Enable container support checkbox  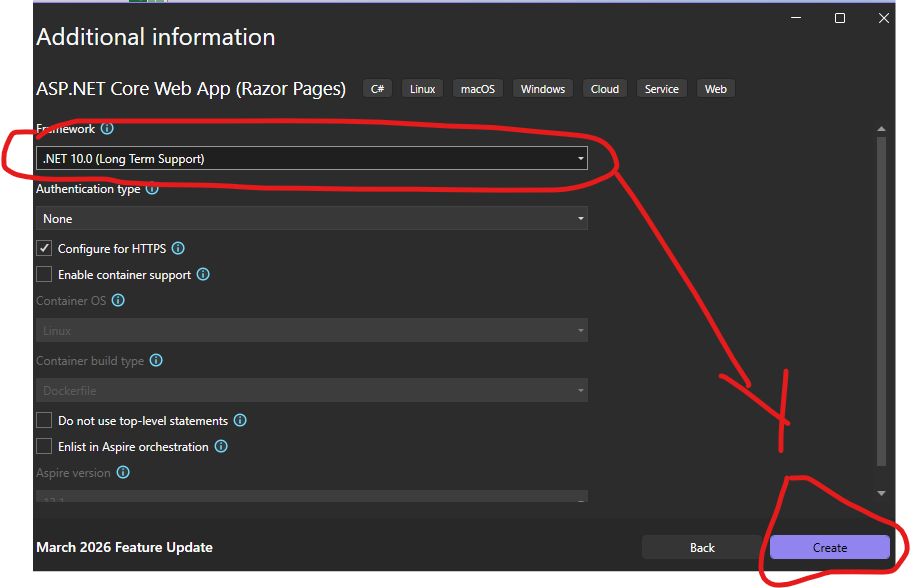click(x=44, y=274)
